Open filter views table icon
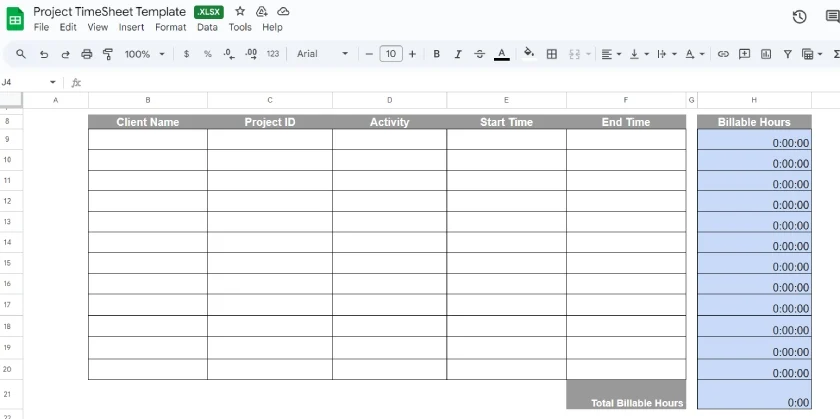The image size is (840, 419). point(807,54)
